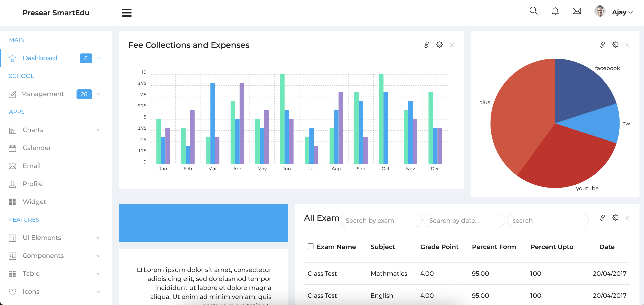
Task: Open settings gear on Fee Collections card
Action: click(x=440, y=45)
